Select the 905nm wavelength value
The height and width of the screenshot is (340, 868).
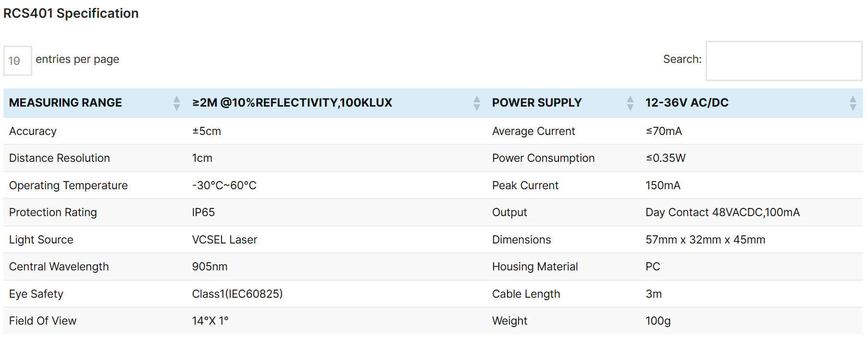[x=210, y=267]
